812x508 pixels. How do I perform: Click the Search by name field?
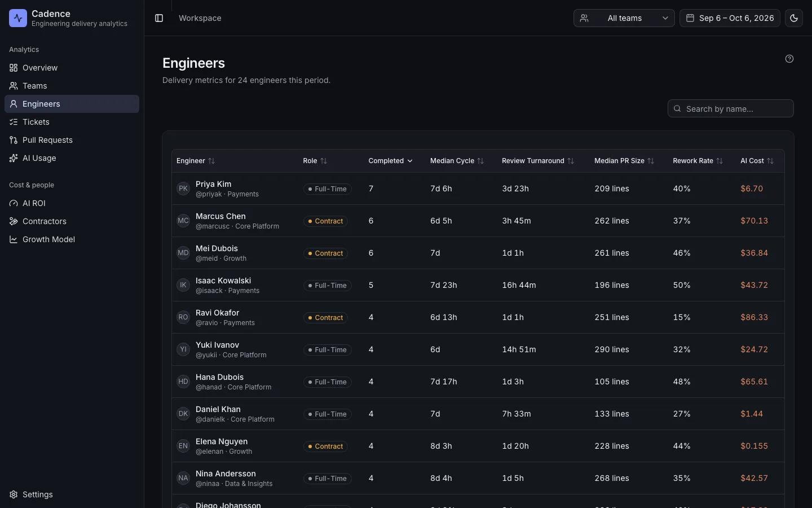pos(731,108)
